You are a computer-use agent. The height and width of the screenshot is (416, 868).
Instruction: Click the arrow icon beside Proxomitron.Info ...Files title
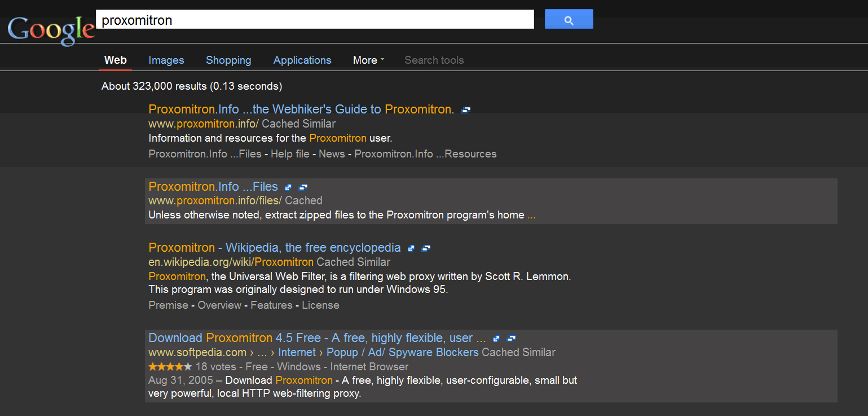click(x=288, y=187)
